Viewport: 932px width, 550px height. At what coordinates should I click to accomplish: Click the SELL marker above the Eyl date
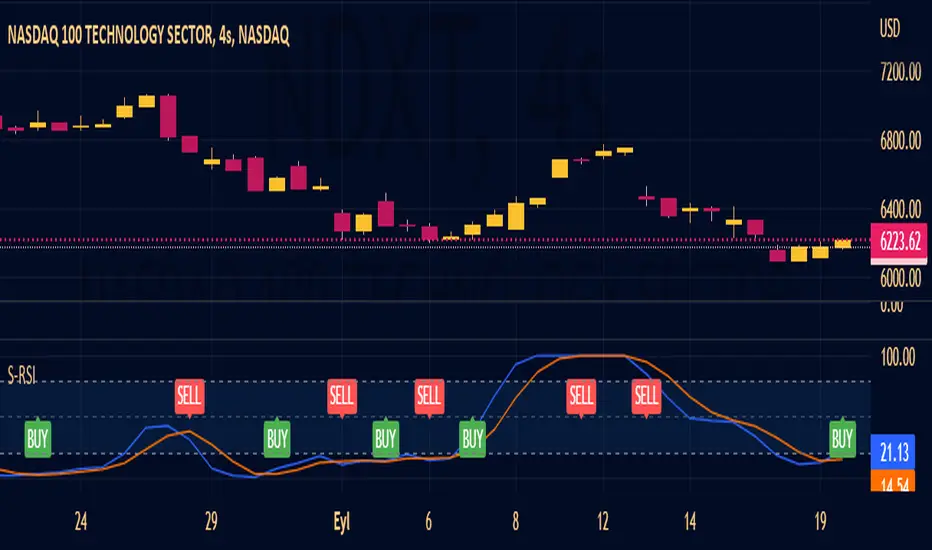point(342,397)
